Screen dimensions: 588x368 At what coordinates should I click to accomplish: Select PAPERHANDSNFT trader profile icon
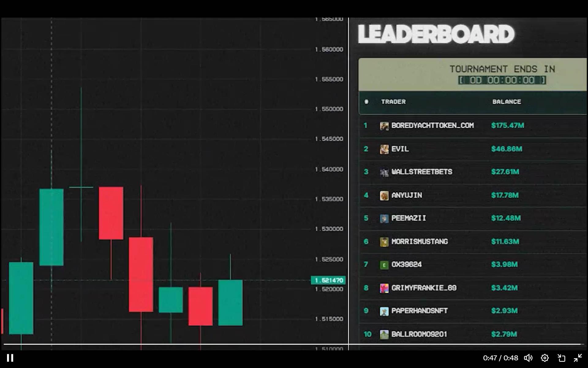pos(383,311)
